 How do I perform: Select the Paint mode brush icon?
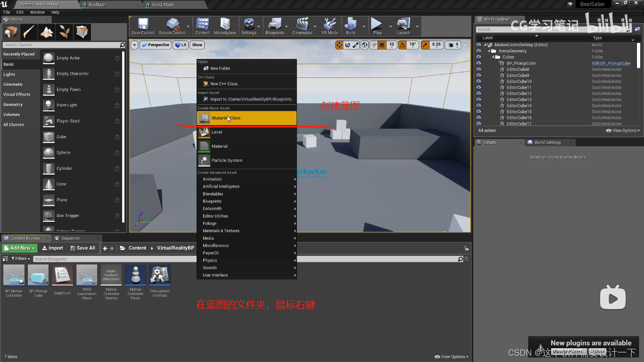28,32
